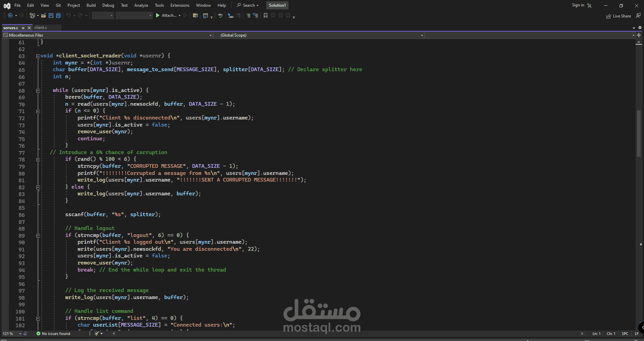Click the spell checker abc icon
The width and height of the screenshot is (644, 341).
tap(220, 15)
